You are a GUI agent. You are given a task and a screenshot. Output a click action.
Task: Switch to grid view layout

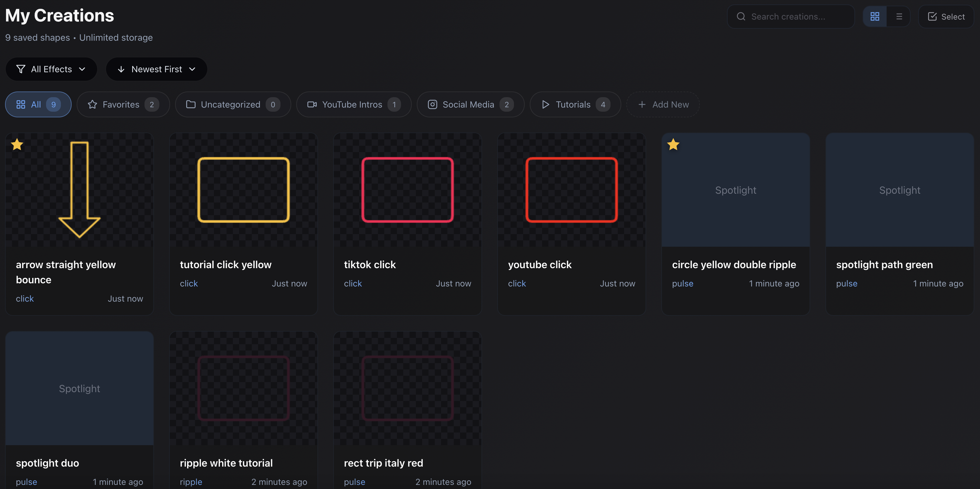[875, 16]
